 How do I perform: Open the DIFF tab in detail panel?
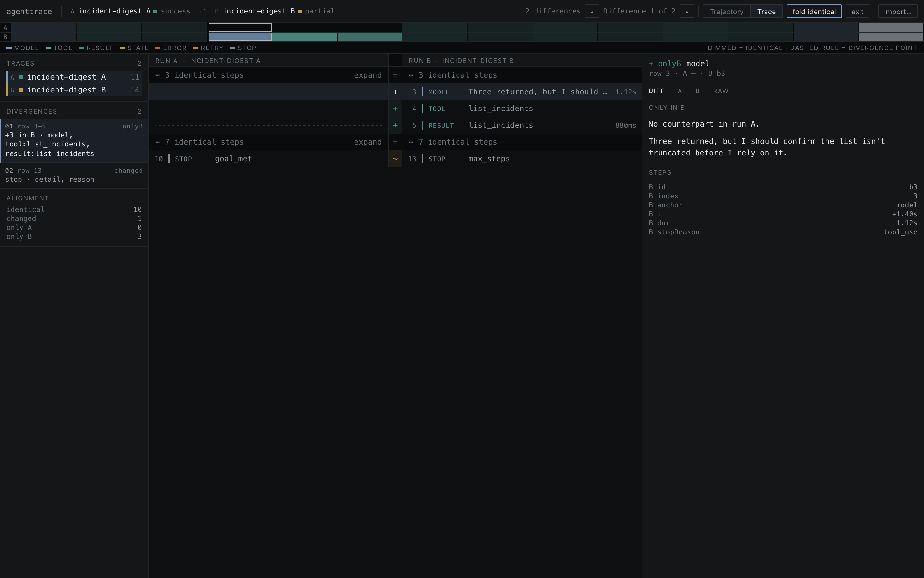[x=656, y=91]
